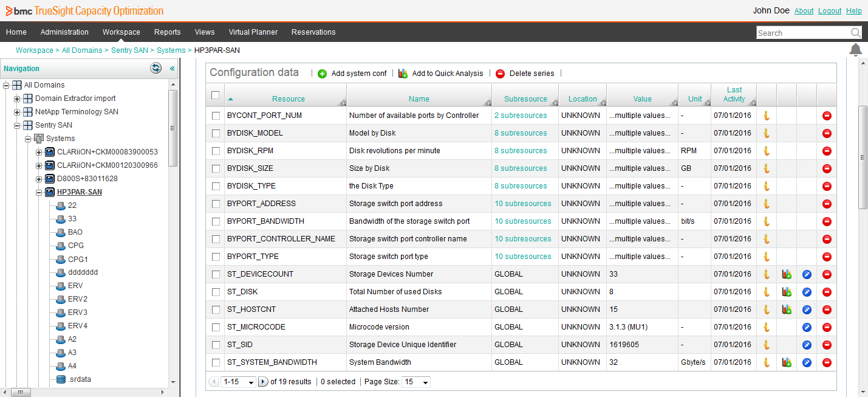Screen dimensions: 868x397
Task: Tick the select-all checkbox in table header
Action: tap(215, 95)
